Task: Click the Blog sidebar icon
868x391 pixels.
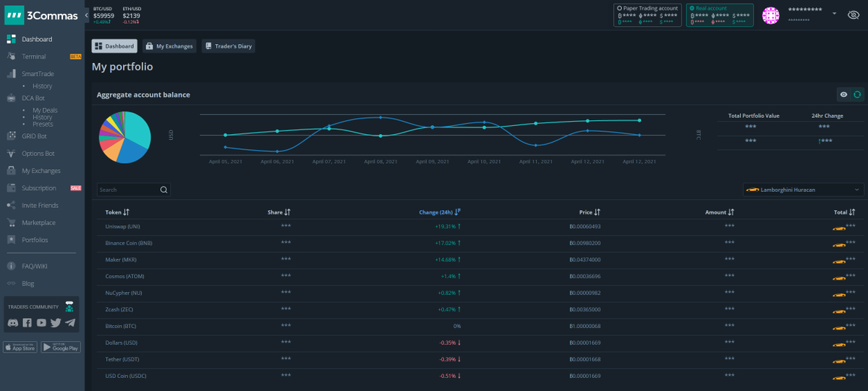Action: coord(12,284)
